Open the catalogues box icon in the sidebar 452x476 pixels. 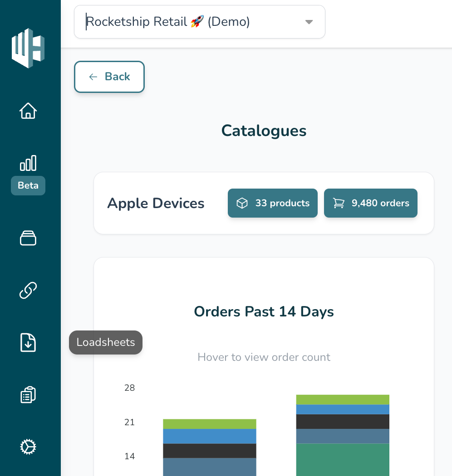pos(28,238)
